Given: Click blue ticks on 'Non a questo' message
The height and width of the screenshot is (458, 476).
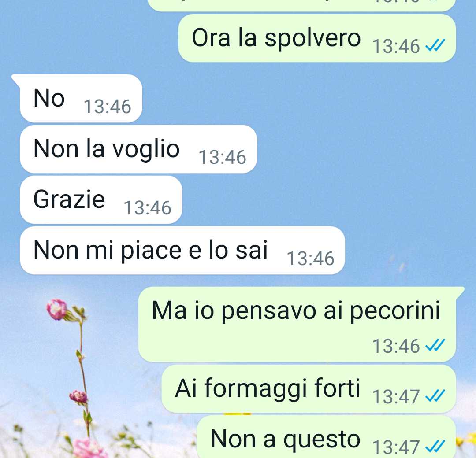Looking at the screenshot, I should (x=435, y=446).
